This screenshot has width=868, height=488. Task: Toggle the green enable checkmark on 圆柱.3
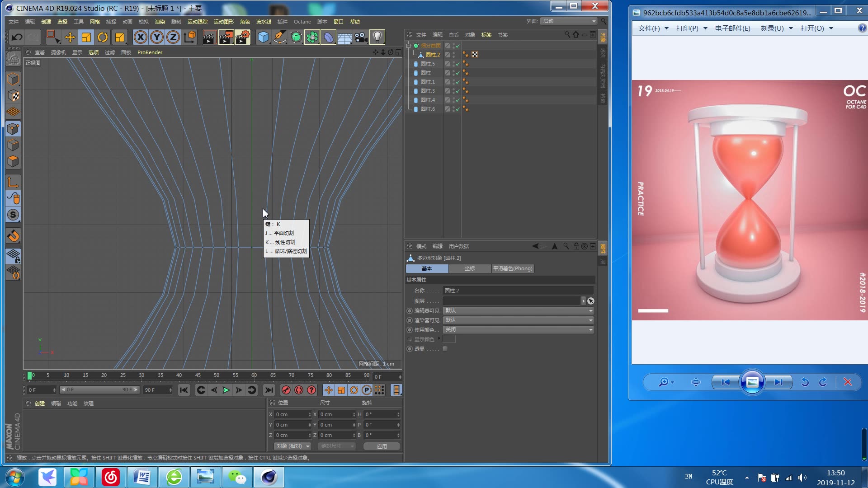(458, 91)
